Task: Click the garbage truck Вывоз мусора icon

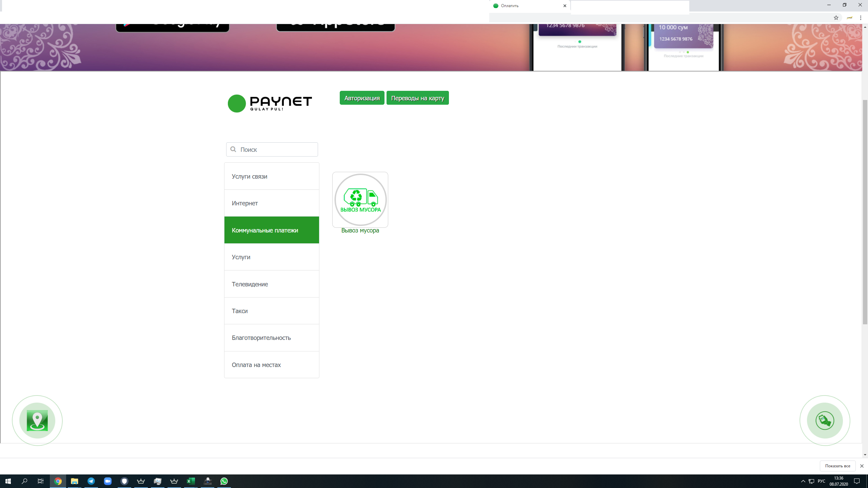Action: [x=360, y=200]
